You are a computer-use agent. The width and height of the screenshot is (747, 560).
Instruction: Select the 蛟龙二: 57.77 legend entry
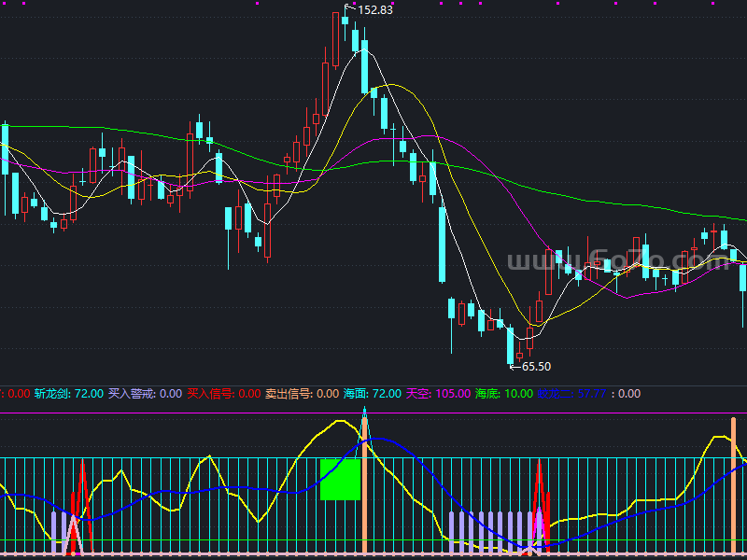coord(571,394)
